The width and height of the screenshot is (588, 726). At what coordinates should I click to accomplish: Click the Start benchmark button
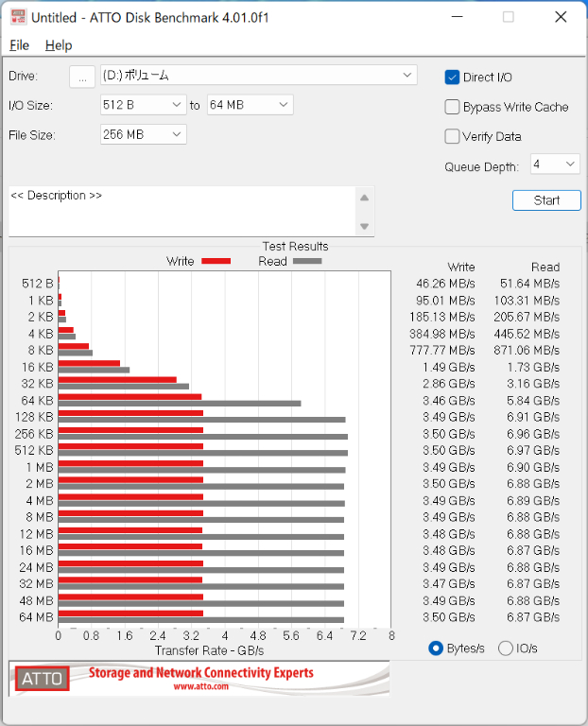point(546,200)
